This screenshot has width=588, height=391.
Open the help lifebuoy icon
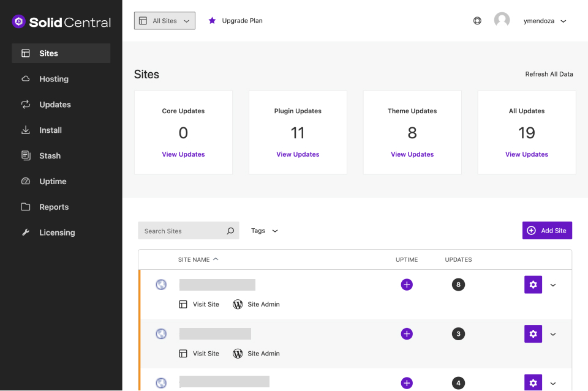pos(477,21)
